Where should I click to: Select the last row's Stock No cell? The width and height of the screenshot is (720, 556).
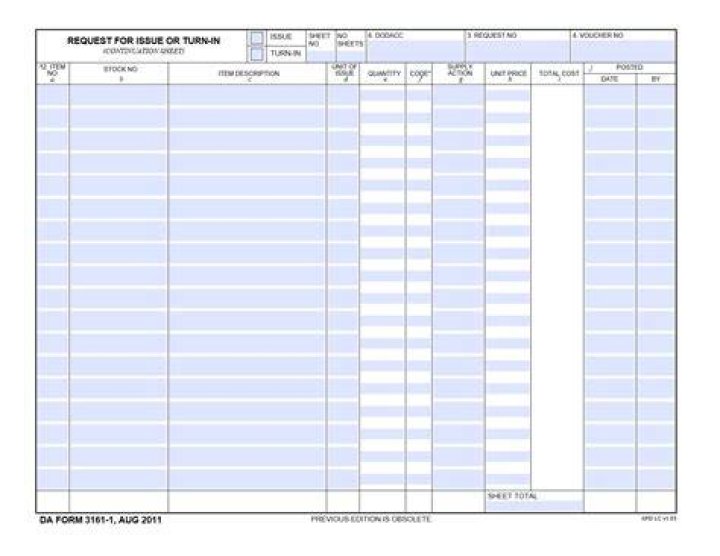point(118,479)
